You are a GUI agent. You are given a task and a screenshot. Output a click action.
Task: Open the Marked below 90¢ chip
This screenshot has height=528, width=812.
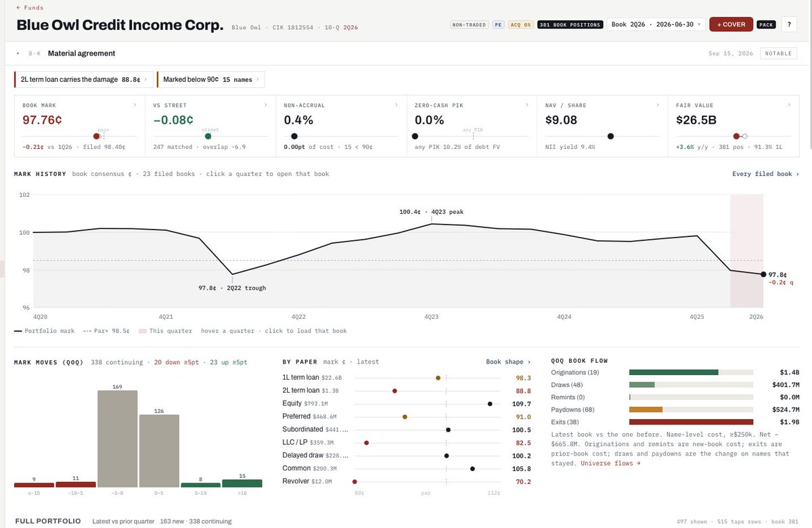pos(210,80)
